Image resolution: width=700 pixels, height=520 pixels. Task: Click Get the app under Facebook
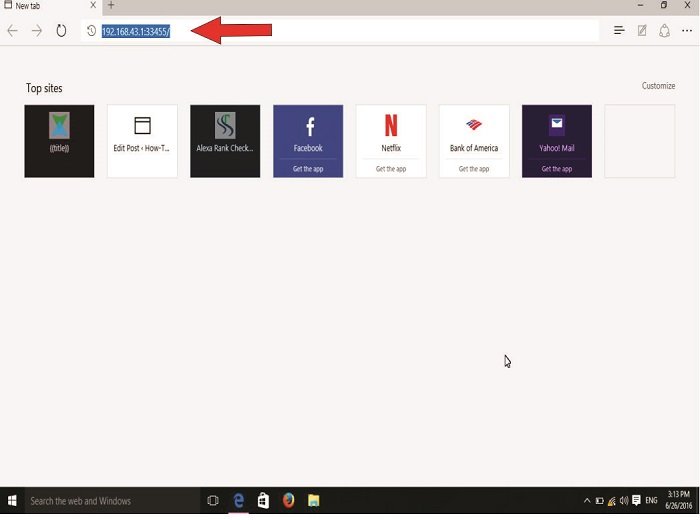pyautogui.click(x=308, y=169)
